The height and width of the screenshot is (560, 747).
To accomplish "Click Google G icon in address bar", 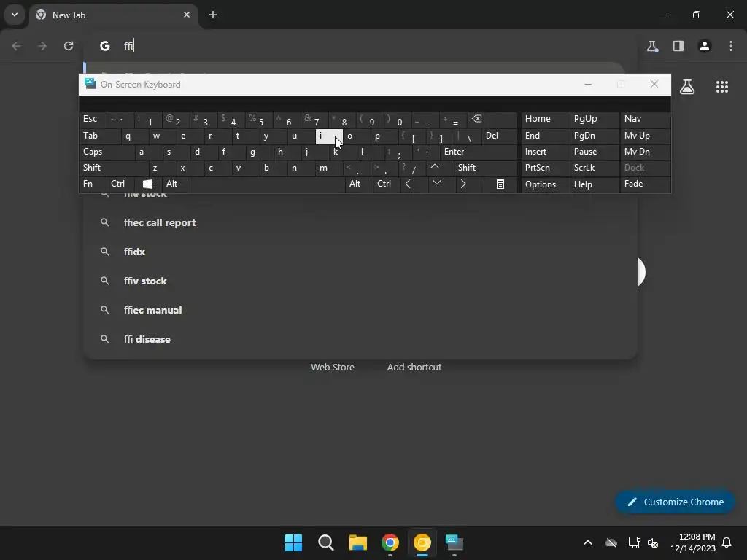I will click(105, 46).
